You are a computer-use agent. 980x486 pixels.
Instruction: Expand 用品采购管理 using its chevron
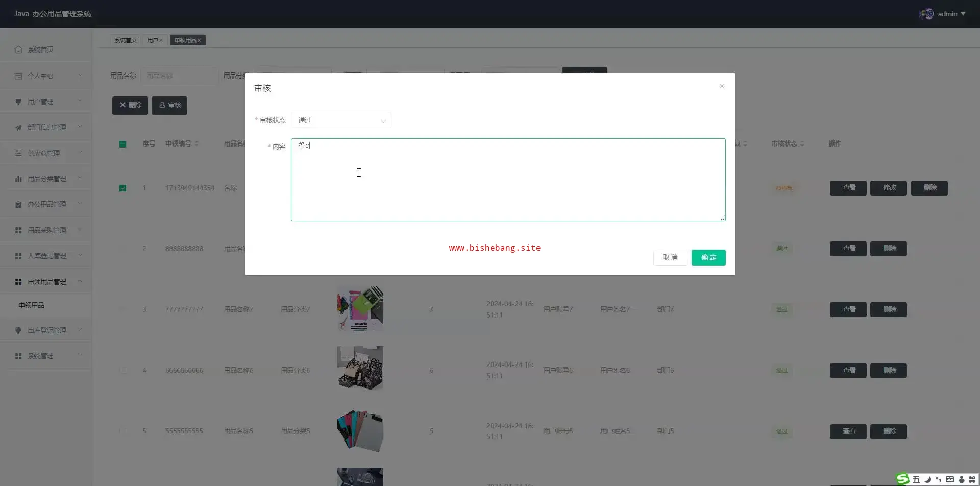[x=80, y=230]
